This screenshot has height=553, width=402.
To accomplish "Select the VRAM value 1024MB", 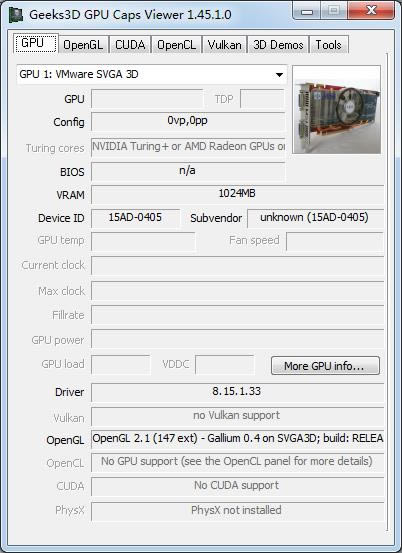I will tap(237, 194).
